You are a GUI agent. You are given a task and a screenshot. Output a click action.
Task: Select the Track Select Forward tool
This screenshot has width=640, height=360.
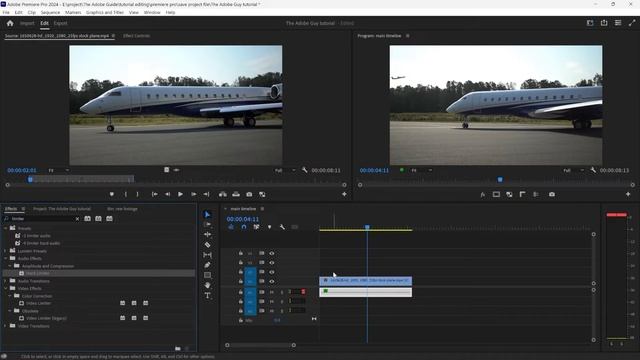coord(207,224)
